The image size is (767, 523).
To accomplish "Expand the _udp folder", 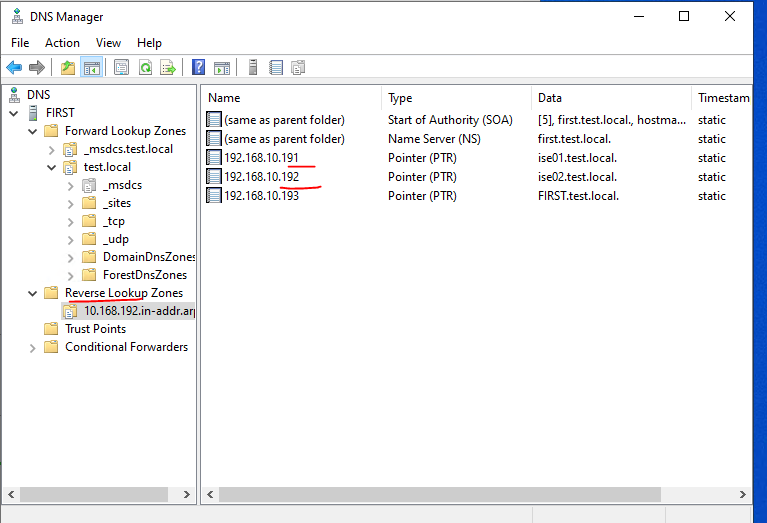I will [x=70, y=240].
